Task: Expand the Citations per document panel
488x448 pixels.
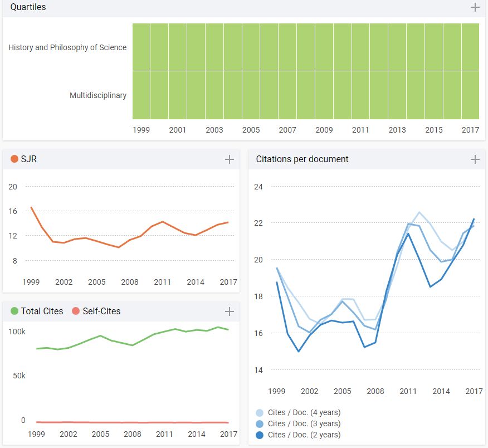Action: pos(475,159)
